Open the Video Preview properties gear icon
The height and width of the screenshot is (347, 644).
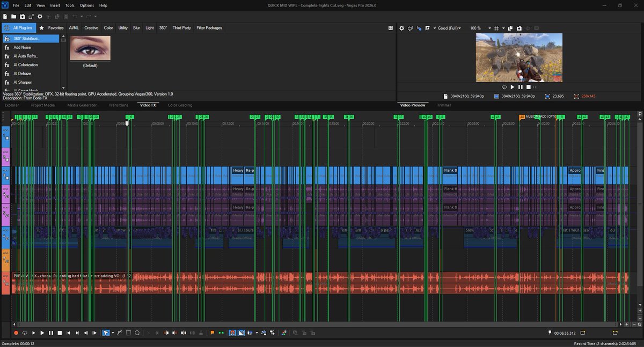point(401,28)
